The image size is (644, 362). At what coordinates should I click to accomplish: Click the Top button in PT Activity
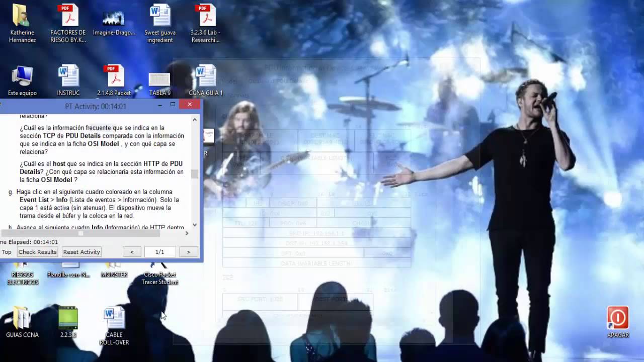pyautogui.click(x=7, y=252)
